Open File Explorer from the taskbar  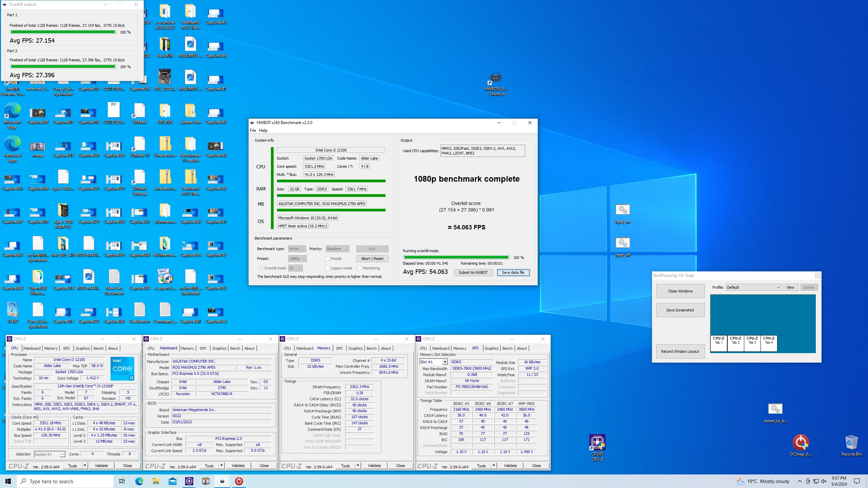(156, 481)
